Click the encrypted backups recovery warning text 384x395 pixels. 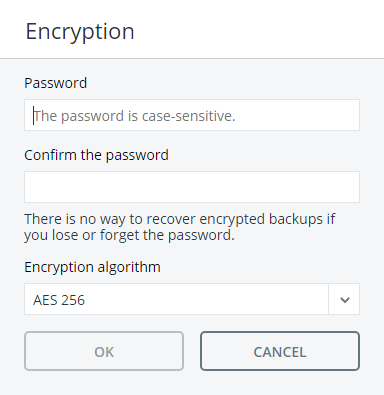(180, 227)
